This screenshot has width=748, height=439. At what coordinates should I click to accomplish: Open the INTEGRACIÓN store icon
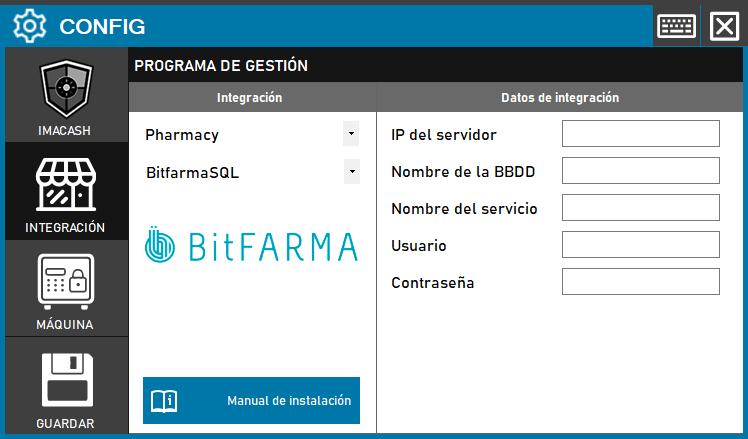point(65,187)
